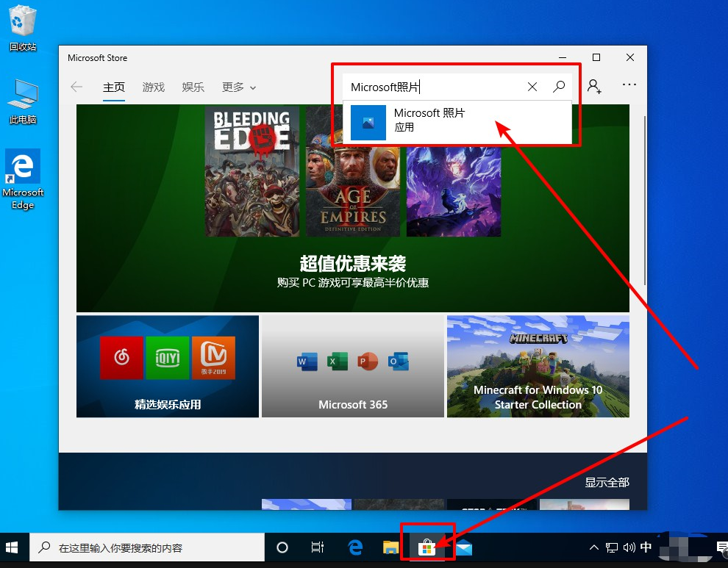Switch input method 中 indicator
Image resolution: width=728 pixels, height=568 pixels.
click(x=646, y=547)
